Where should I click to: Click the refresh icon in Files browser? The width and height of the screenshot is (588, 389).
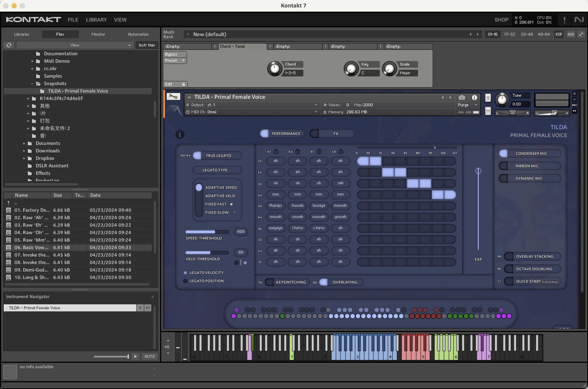pos(9,45)
